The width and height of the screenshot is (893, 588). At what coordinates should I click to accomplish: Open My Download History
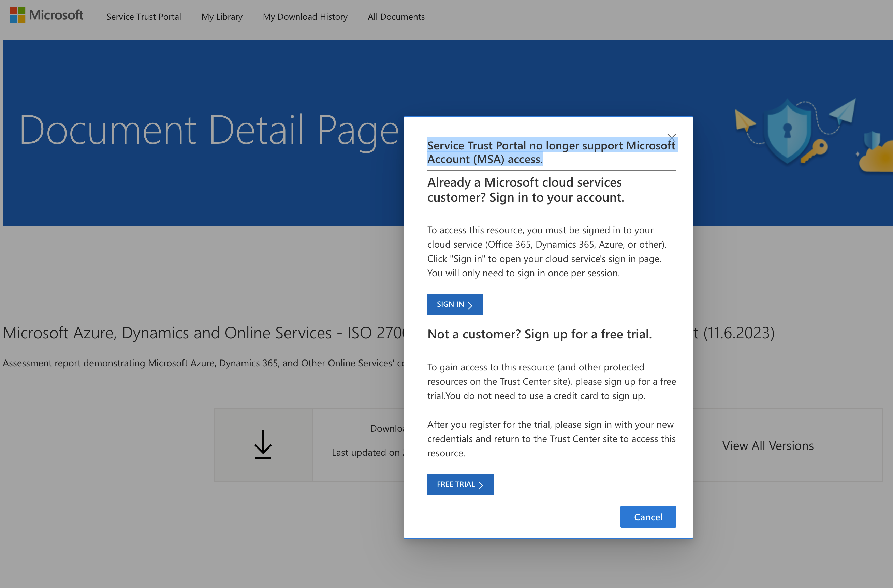pyautogui.click(x=305, y=16)
